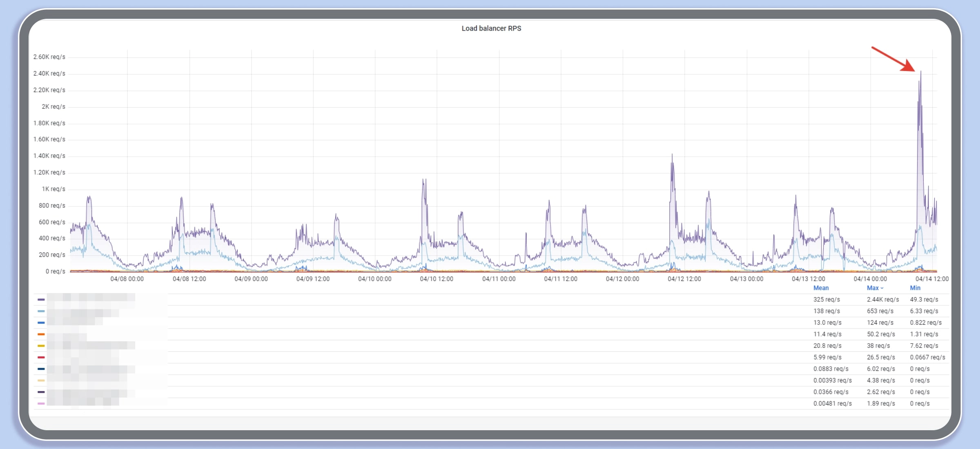Click the 1K req/s y-axis label

(53, 189)
